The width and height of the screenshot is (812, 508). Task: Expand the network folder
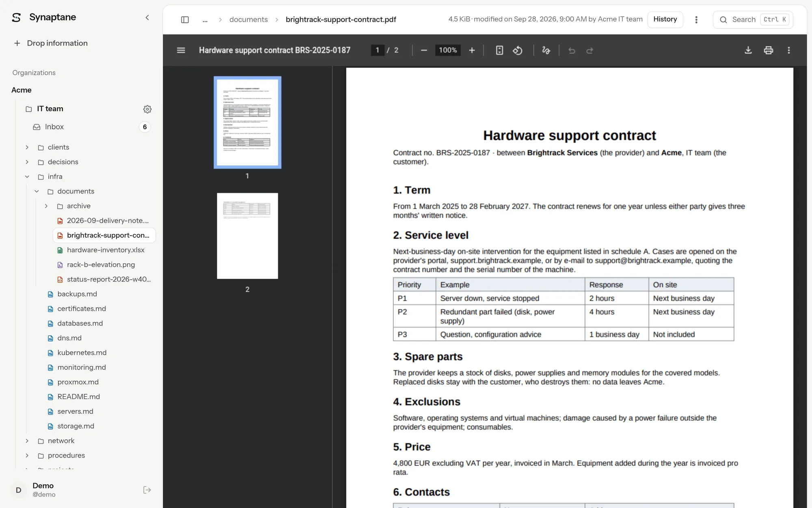point(27,441)
